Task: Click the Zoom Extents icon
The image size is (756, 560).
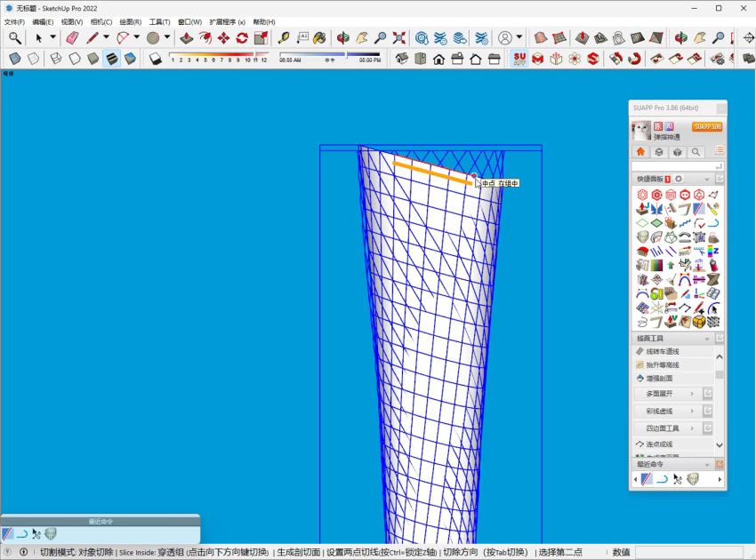Action: [398, 37]
